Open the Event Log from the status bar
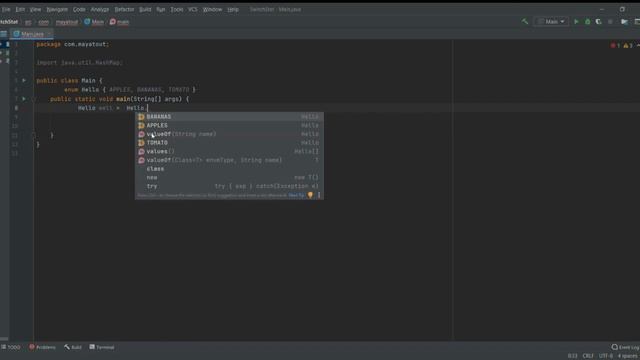The height and width of the screenshot is (360, 640). pos(626,347)
